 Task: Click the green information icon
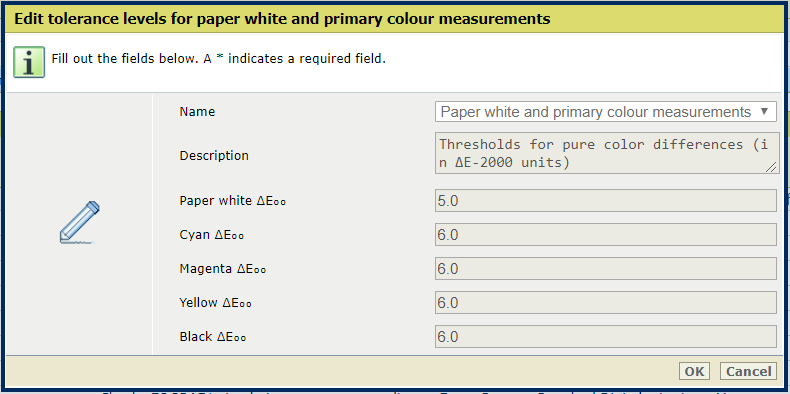29,62
